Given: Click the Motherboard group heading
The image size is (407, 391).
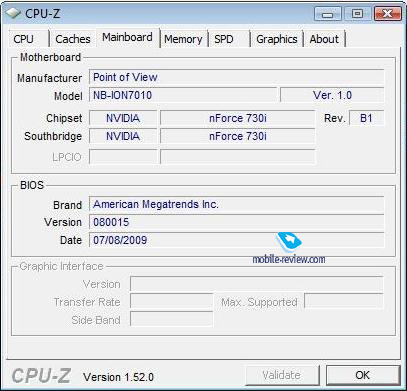Looking at the screenshot, I should [x=50, y=57].
